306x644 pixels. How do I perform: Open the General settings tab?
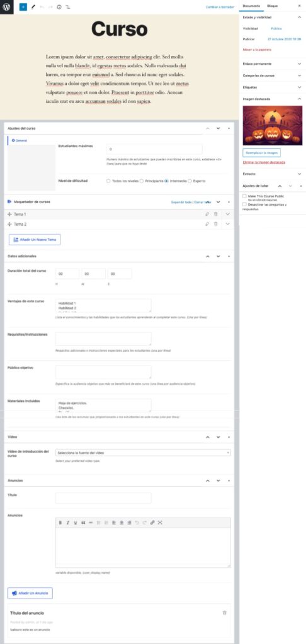point(20,140)
